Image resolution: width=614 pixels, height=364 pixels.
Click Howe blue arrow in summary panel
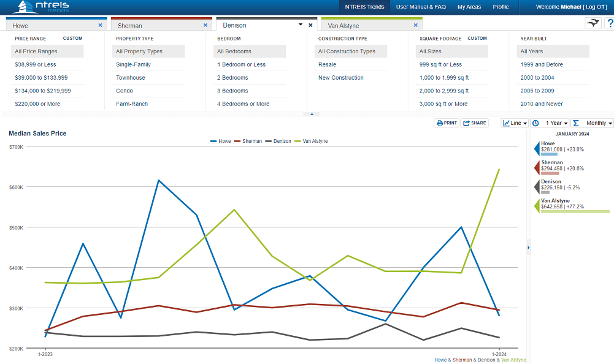click(x=537, y=149)
